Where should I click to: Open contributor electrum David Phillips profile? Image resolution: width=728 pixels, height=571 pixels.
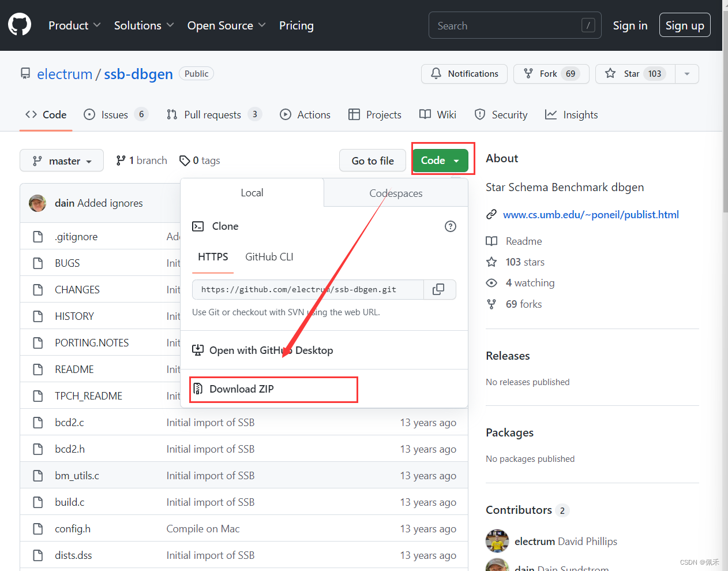click(x=565, y=542)
